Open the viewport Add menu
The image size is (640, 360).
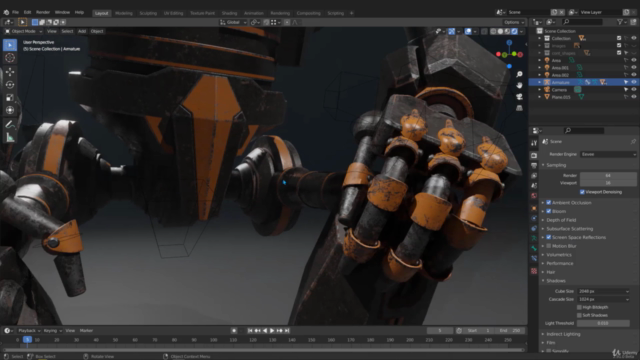click(82, 31)
